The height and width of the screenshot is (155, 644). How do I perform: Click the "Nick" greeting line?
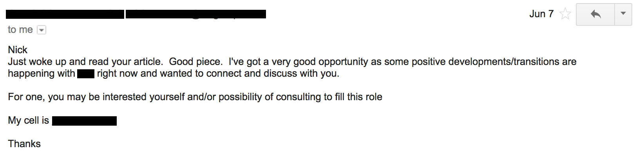pyautogui.click(x=18, y=50)
